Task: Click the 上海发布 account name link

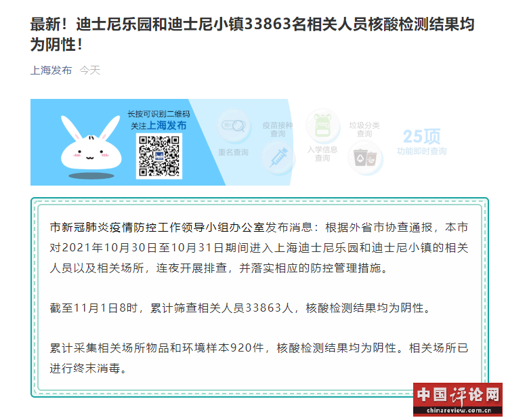Action: click(51, 70)
